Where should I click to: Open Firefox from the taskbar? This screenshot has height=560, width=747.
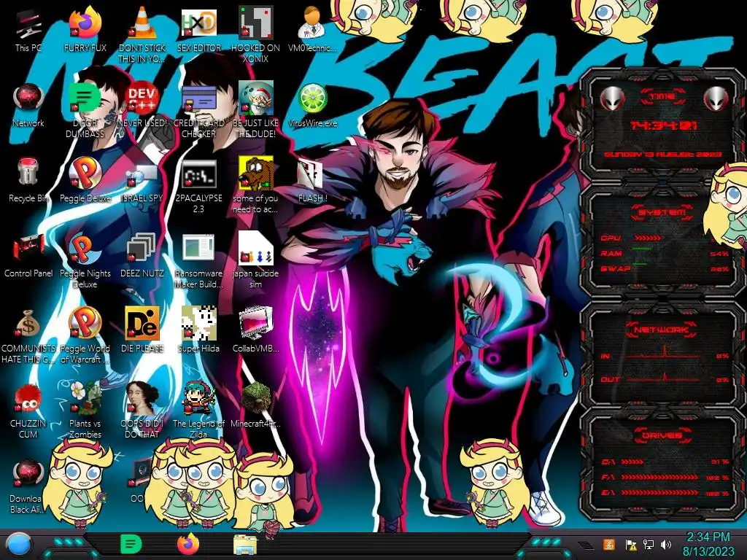188,544
